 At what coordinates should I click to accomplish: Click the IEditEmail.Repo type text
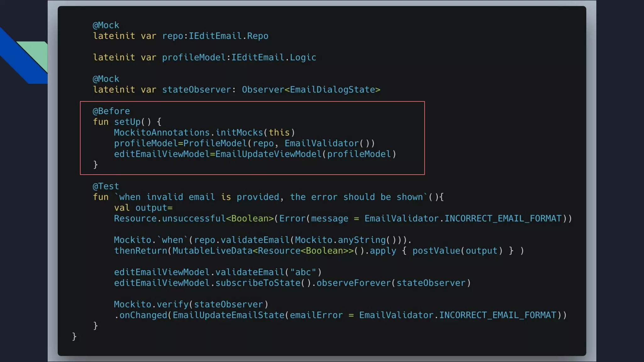tap(228, 36)
